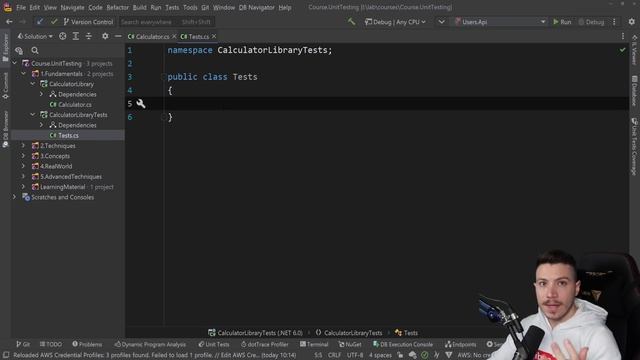640x360 pixels.
Task: Click the Expand All icon in Explorer
Action: click(x=76, y=36)
